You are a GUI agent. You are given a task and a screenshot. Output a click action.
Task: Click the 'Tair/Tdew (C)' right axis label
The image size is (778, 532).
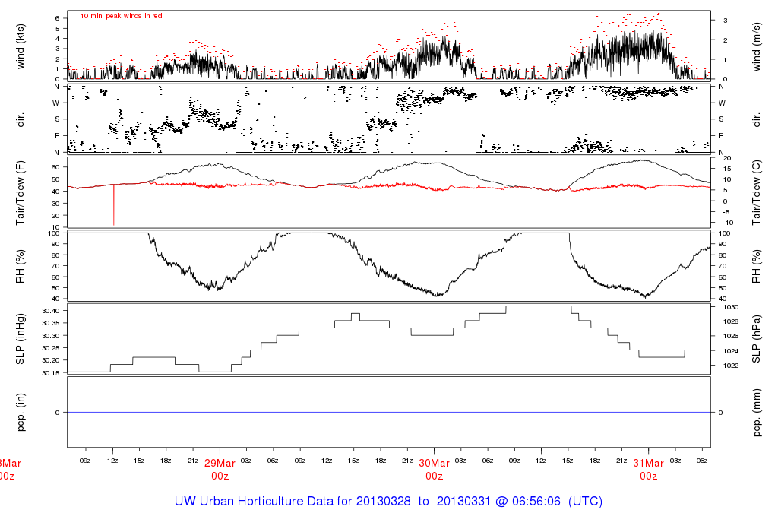click(x=757, y=192)
